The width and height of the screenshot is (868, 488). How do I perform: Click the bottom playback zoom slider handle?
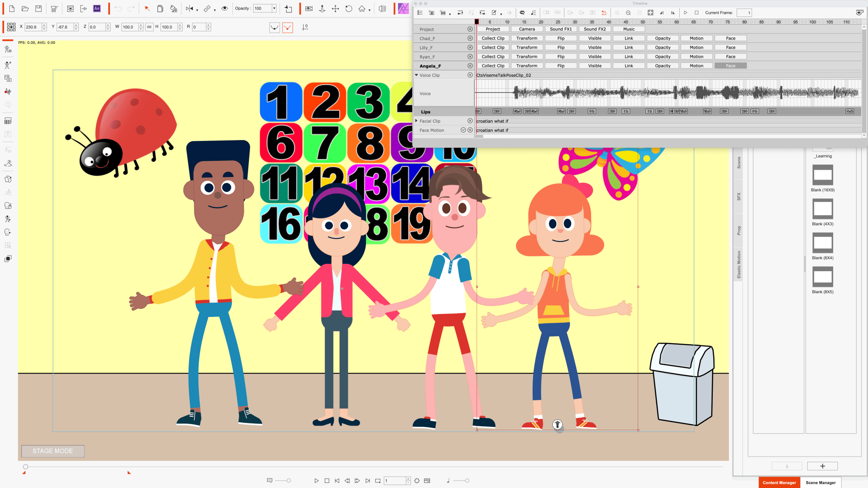pos(289,481)
